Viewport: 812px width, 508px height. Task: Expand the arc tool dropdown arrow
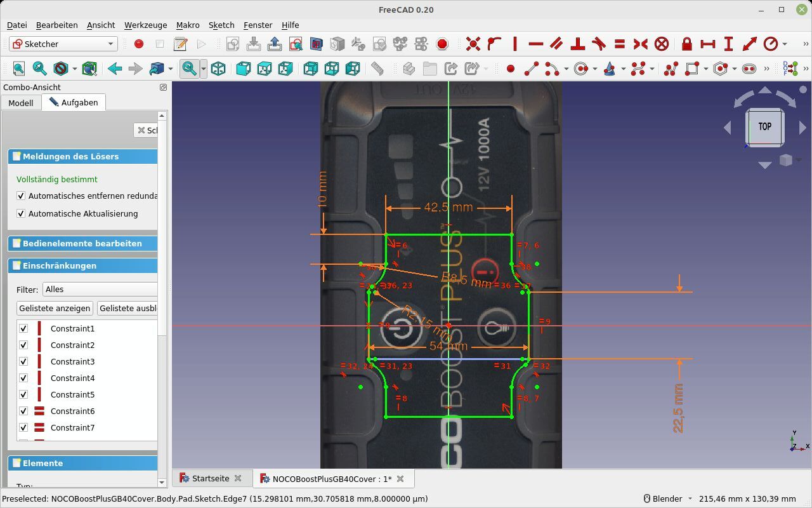[566, 69]
